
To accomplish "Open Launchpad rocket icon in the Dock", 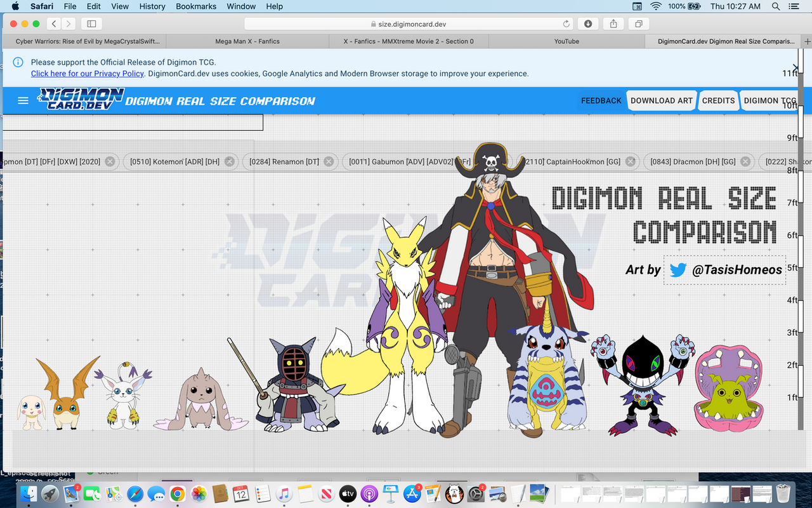I will [50, 493].
